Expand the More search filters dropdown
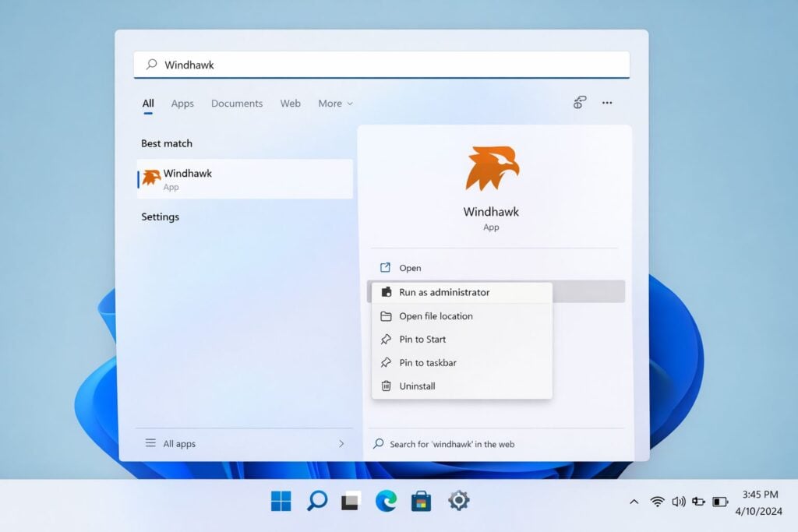This screenshot has width=798, height=532. click(x=334, y=103)
